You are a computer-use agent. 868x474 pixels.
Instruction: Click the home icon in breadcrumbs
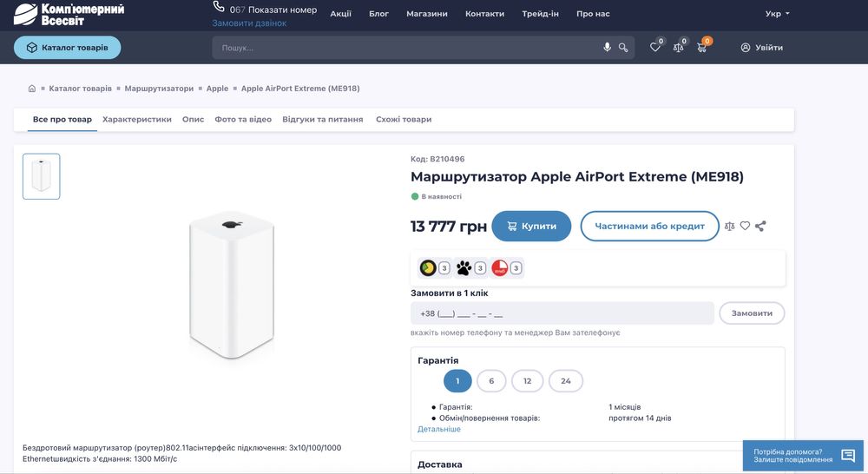tap(32, 89)
